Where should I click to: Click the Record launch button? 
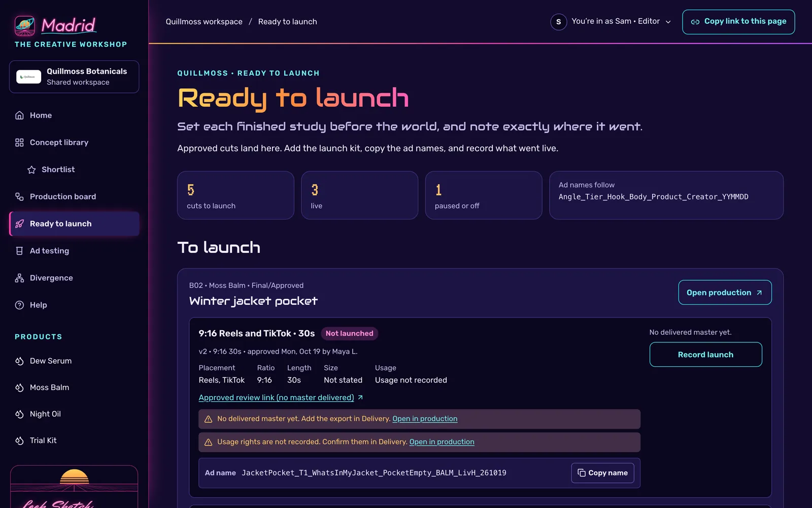705,355
